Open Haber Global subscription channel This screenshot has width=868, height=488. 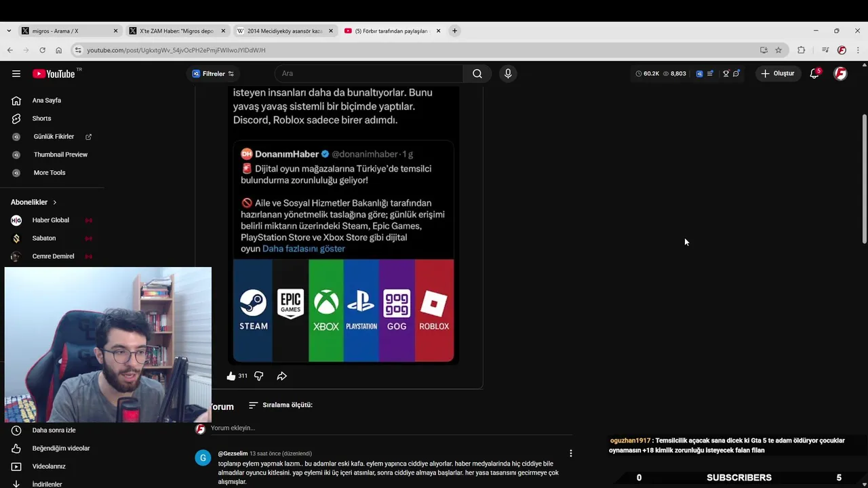tap(52, 220)
